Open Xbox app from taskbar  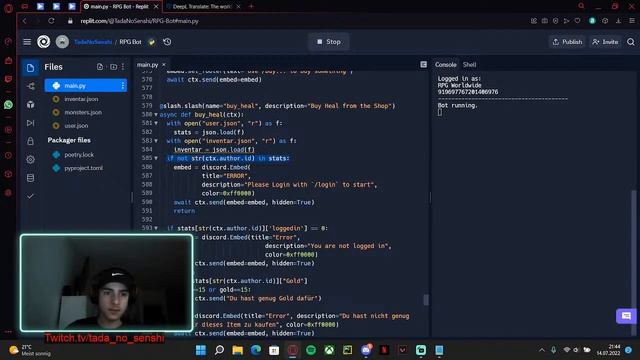point(329,350)
